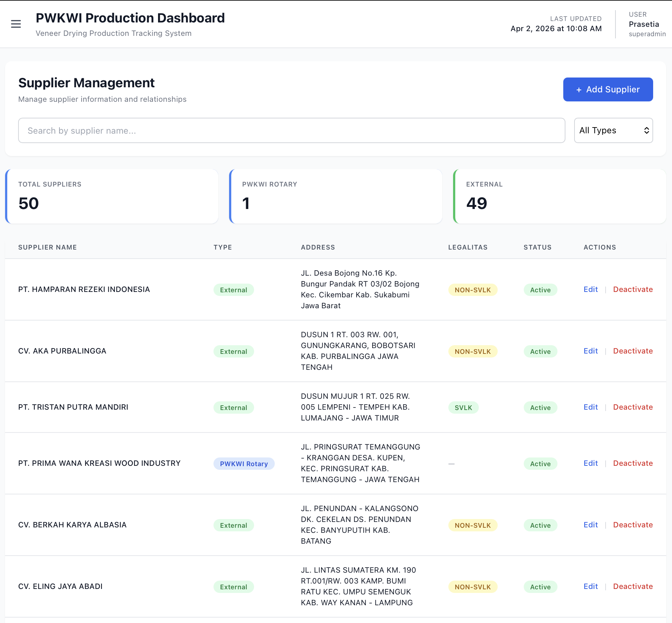This screenshot has height=623, width=672.
Task: Deactivate CV. AKA PURBALINGGA supplier
Action: (x=633, y=351)
